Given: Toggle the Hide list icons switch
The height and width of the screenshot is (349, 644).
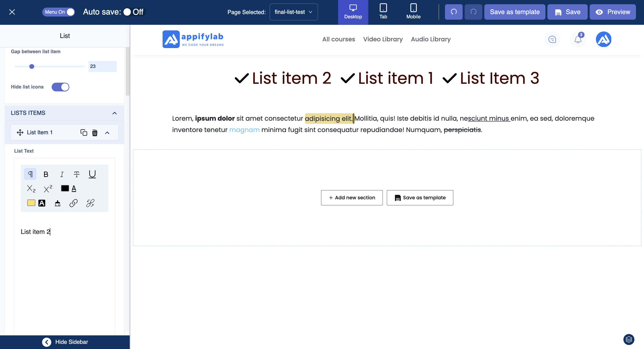Looking at the screenshot, I should 60,87.
